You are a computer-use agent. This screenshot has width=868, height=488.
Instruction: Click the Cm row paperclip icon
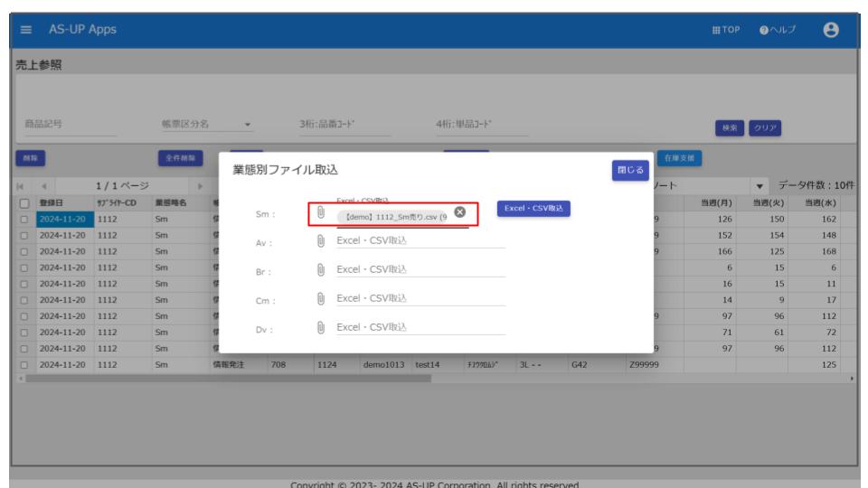pos(320,298)
